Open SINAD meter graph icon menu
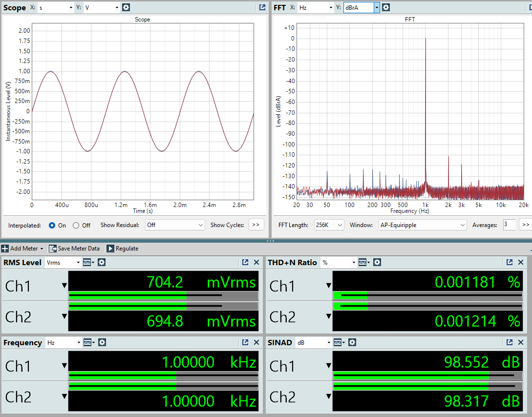The width and height of the screenshot is (532, 417). click(339, 342)
